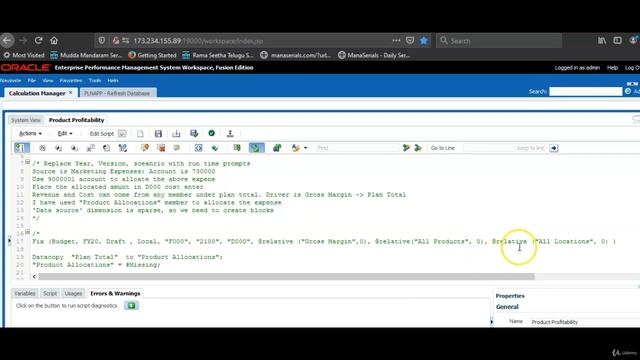The image size is (640, 360).
Task: Click the Insert function icon in the script toolbar
Action: point(42,148)
